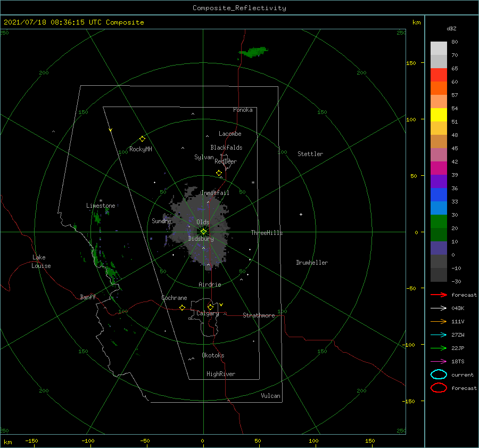Click the yellow diamond marker near RockyMH
Image resolution: width=479 pixels, height=448 pixels.
(x=142, y=139)
